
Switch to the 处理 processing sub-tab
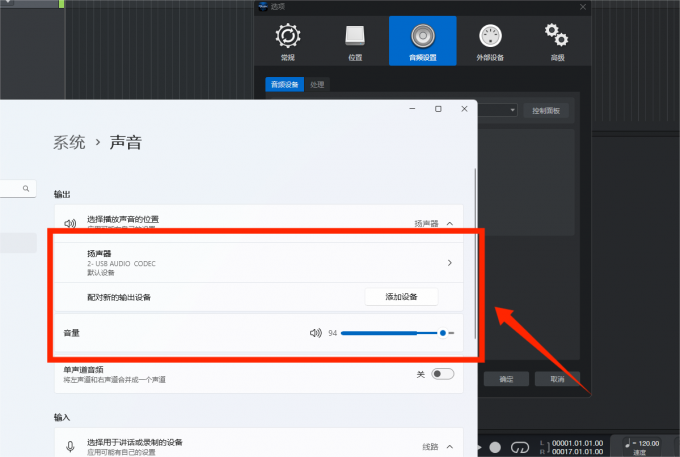point(317,84)
